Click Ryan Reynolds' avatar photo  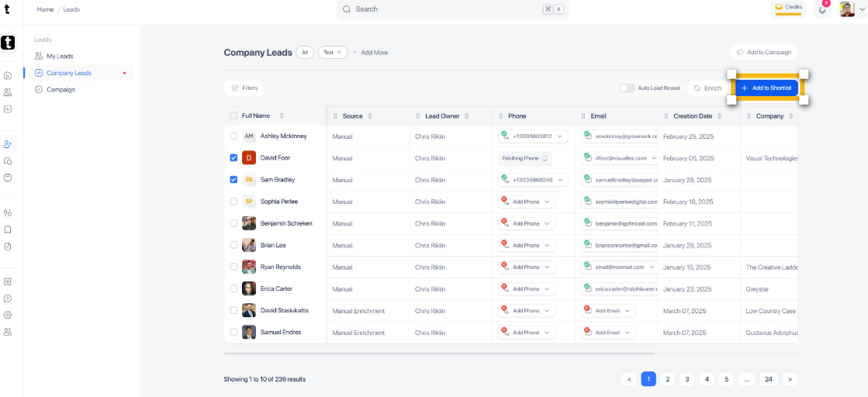pos(249,267)
